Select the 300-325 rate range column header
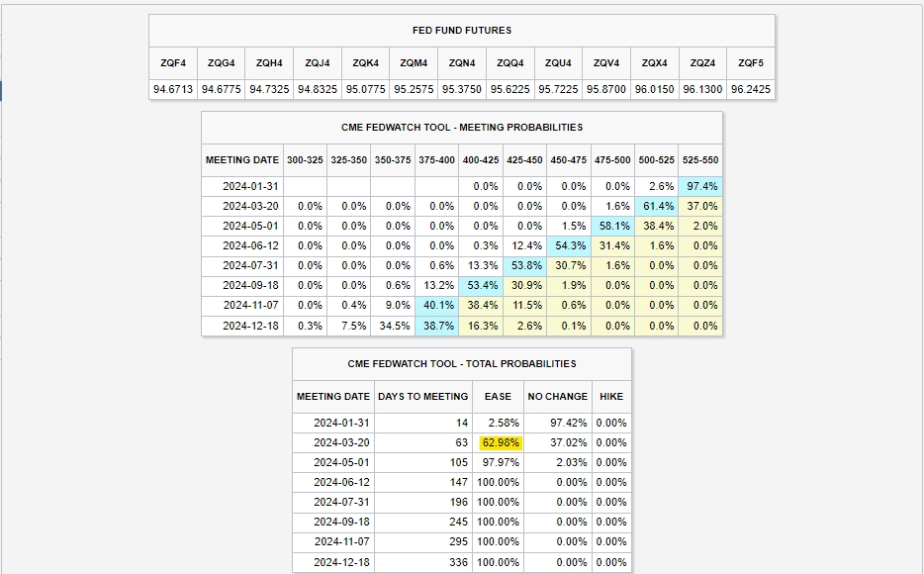Screen dimensions: 924x574 [305, 160]
